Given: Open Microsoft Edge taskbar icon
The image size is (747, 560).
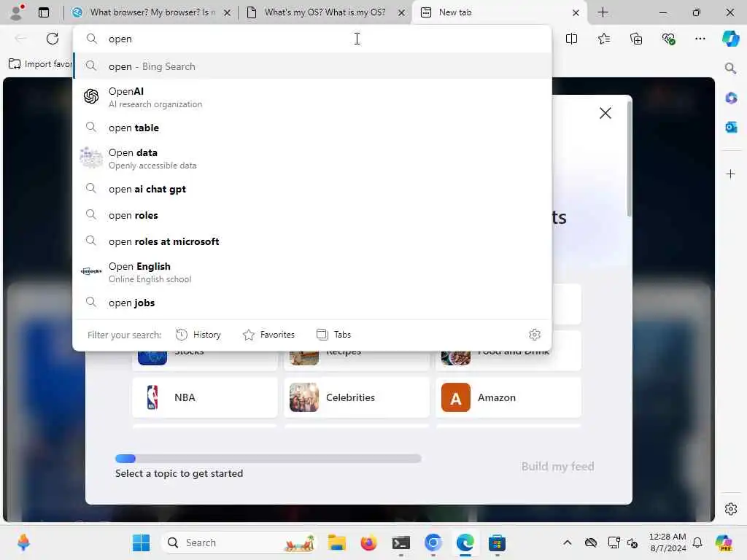Looking at the screenshot, I should (x=465, y=542).
